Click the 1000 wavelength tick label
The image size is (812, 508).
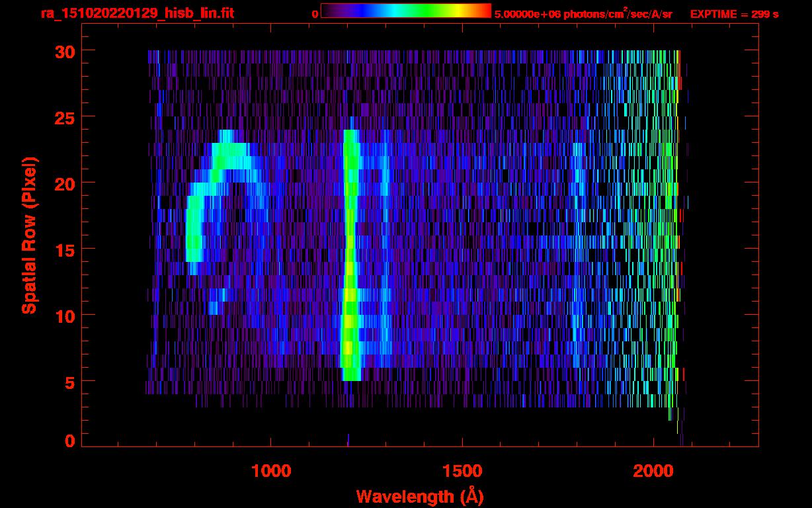271,471
